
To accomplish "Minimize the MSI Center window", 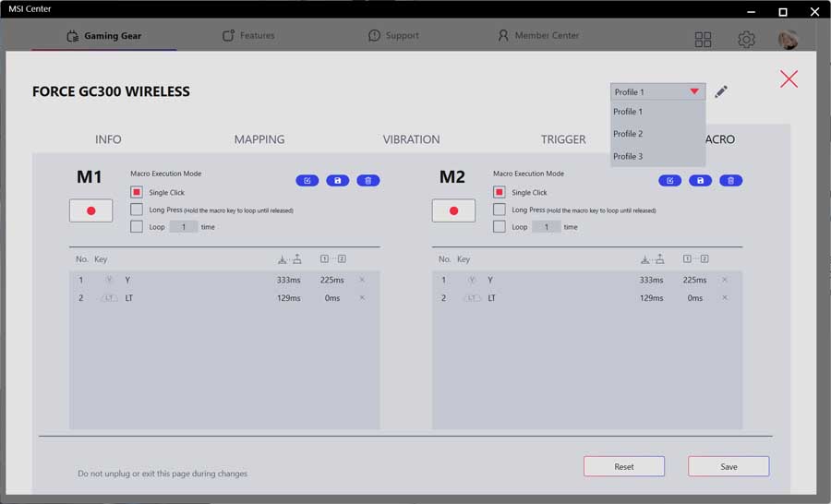I will coord(751,12).
